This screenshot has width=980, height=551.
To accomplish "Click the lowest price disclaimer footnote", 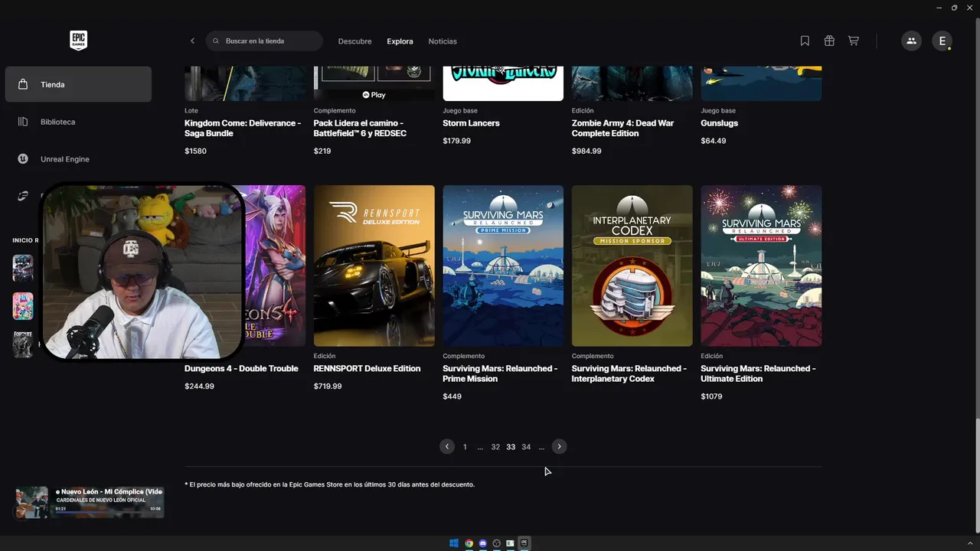I will pyautogui.click(x=330, y=484).
